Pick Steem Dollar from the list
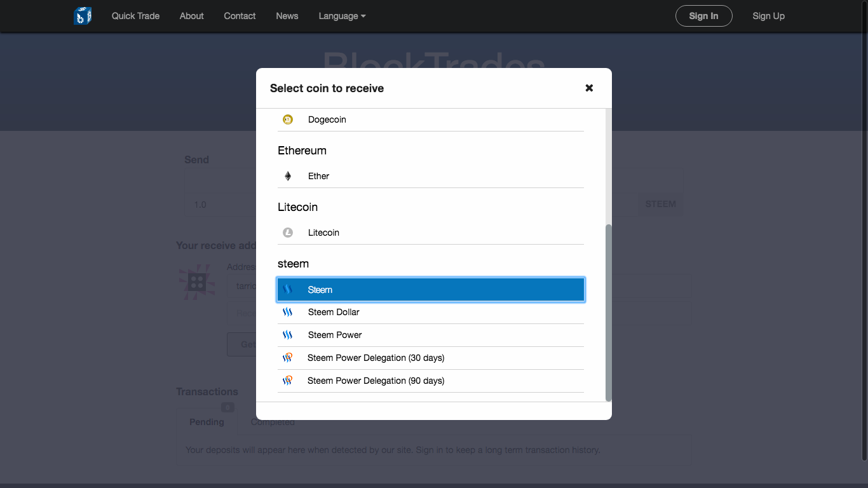 (431, 312)
